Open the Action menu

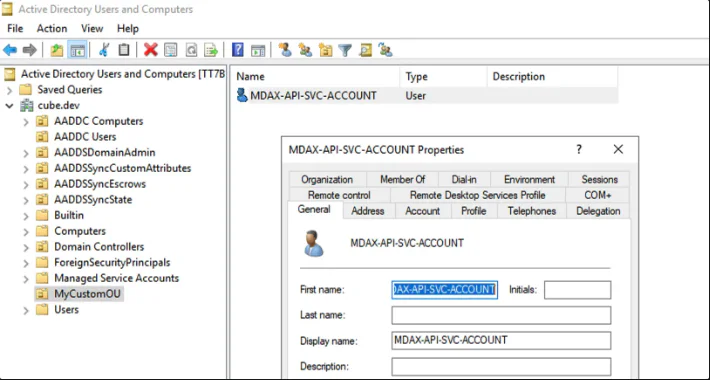[x=52, y=29]
